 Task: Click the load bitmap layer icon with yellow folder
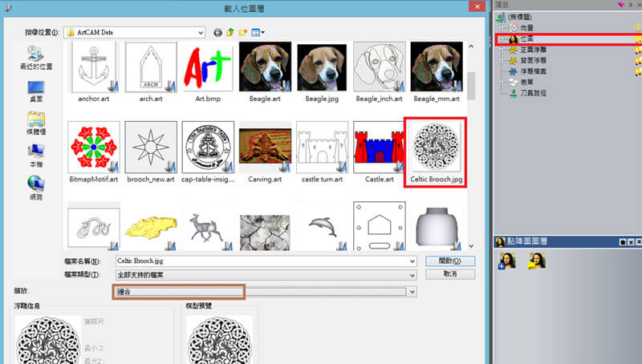(536, 261)
